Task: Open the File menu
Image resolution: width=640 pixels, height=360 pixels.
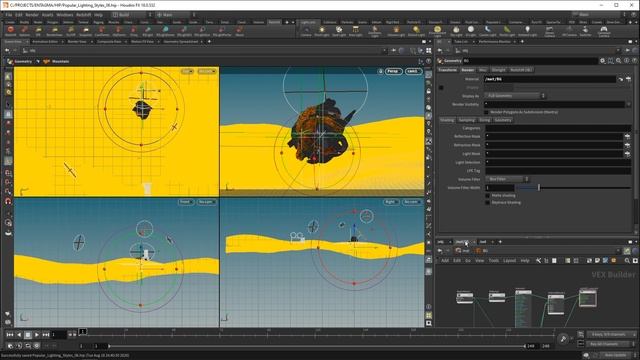Action: point(9,15)
